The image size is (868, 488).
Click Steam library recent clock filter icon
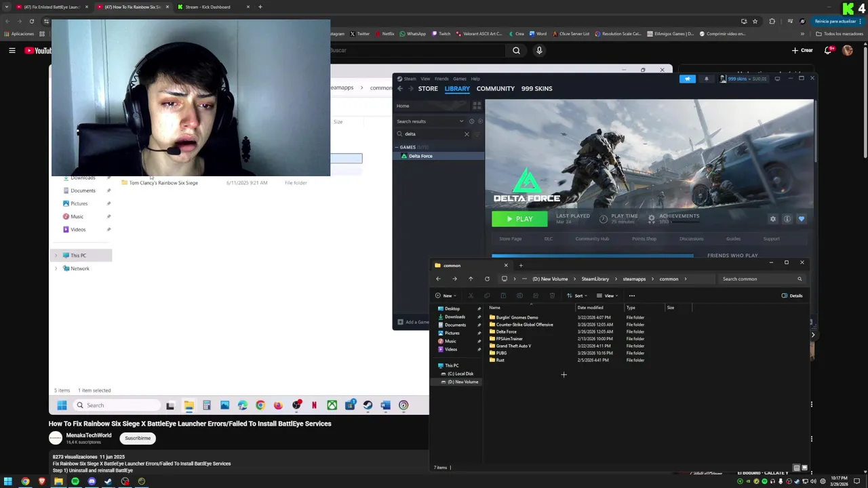(472, 121)
